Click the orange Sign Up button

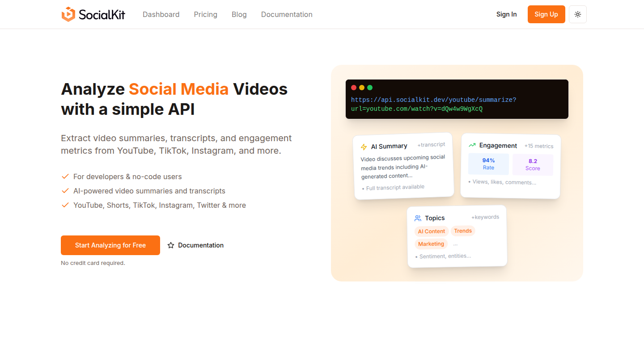[x=547, y=14]
